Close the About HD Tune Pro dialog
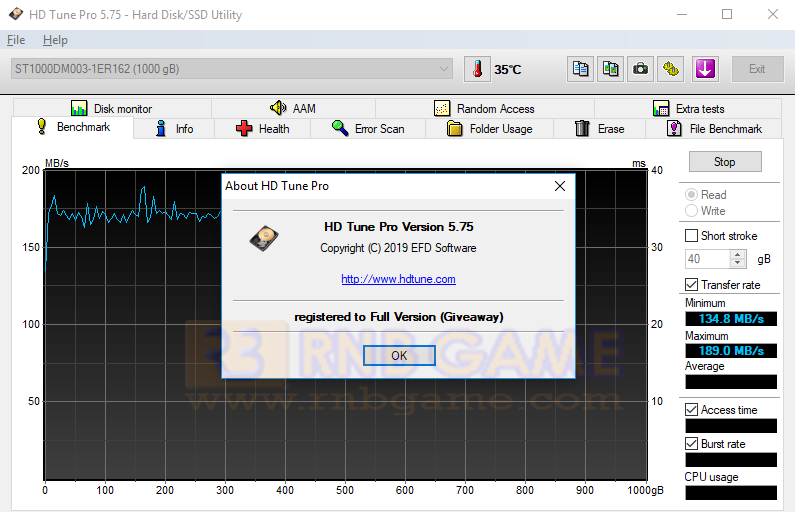 click(x=560, y=186)
